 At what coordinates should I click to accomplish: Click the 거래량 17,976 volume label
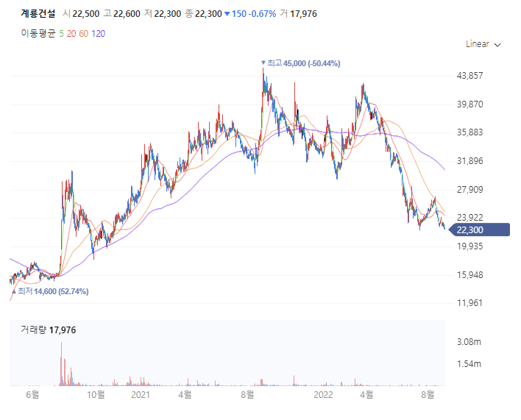click(x=48, y=330)
